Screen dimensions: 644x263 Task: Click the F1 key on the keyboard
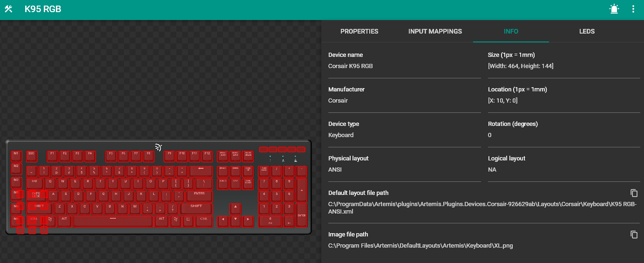click(x=52, y=156)
